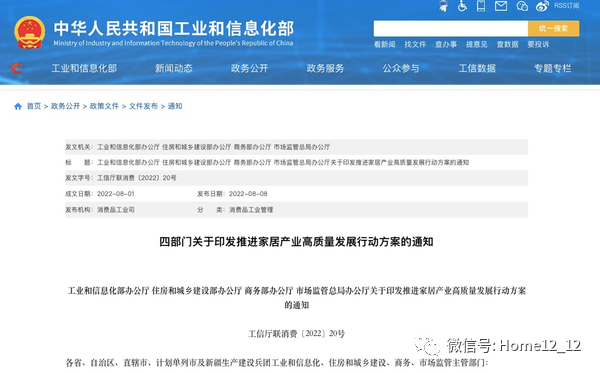Open the Weibo icon in header

pyautogui.click(x=542, y=6)
